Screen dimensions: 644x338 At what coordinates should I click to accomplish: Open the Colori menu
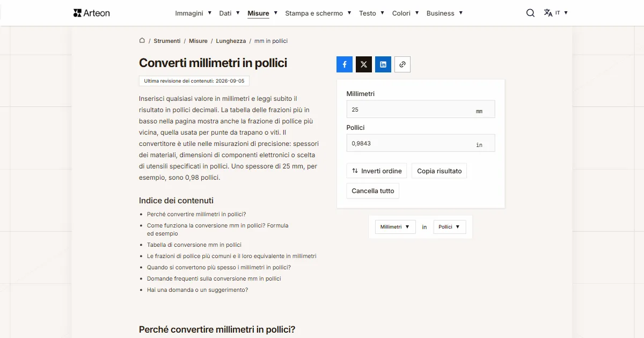click(x=405, y=13)
